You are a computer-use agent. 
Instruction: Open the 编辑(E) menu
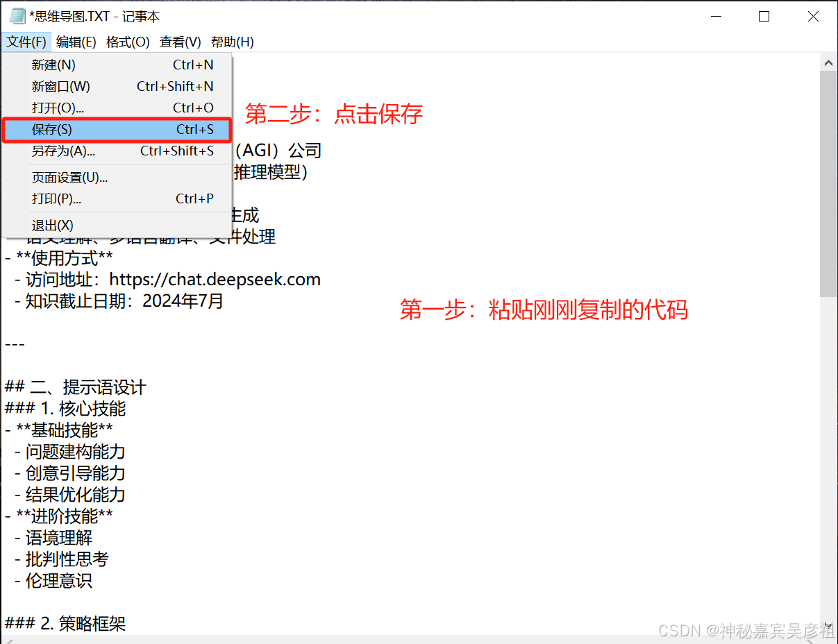tap(76, 42)
